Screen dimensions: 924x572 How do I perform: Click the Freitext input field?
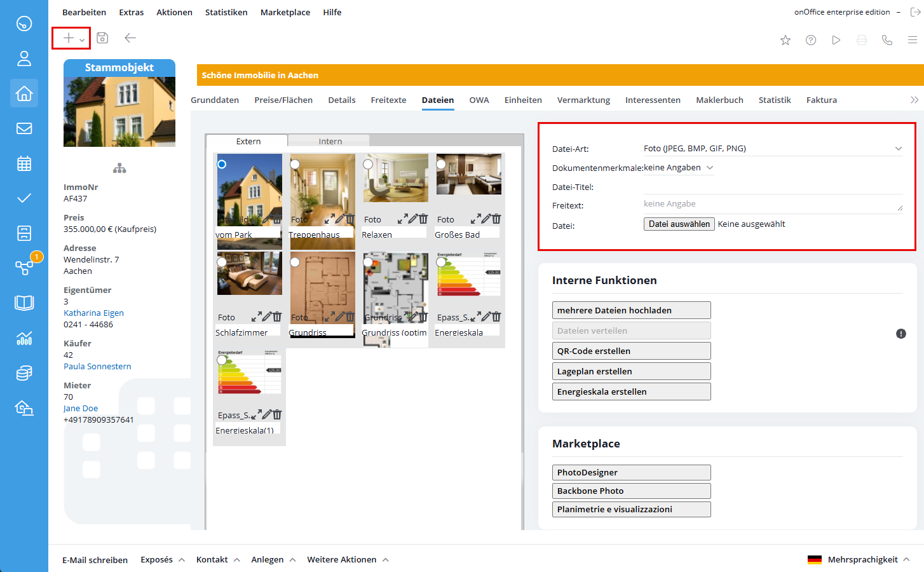pyautogui.click(x=772, y=204)
